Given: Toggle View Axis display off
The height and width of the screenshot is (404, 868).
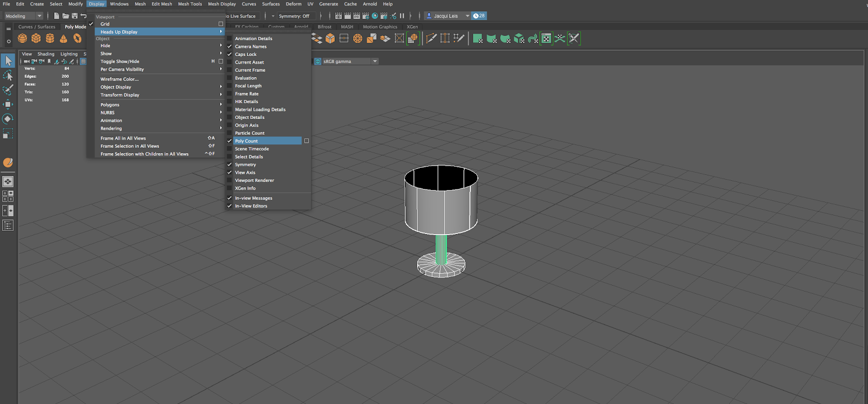Looking at the screenshot, I should [245, 173].
